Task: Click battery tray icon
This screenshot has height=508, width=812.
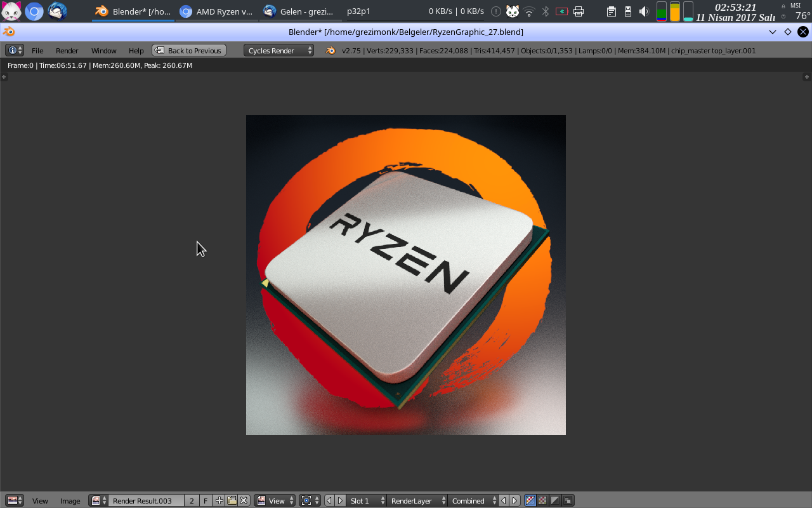Action: [x=561, y=11]
